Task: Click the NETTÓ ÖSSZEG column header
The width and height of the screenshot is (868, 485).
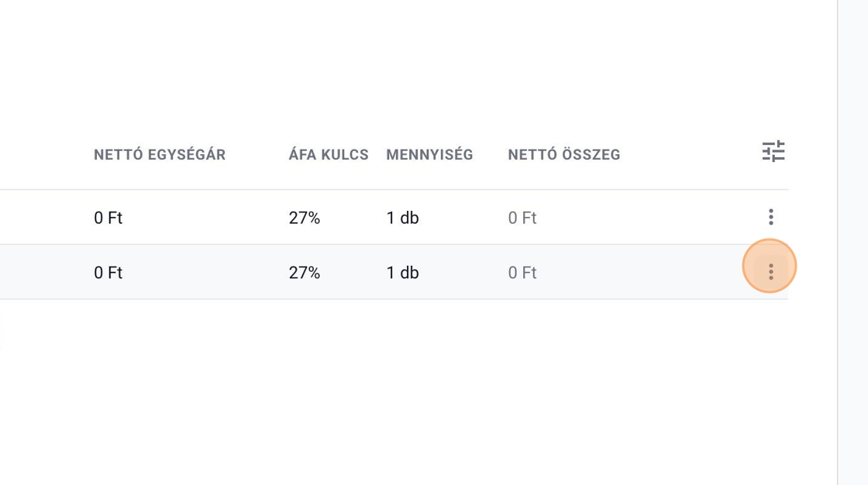Action: [x=564, y=155]
